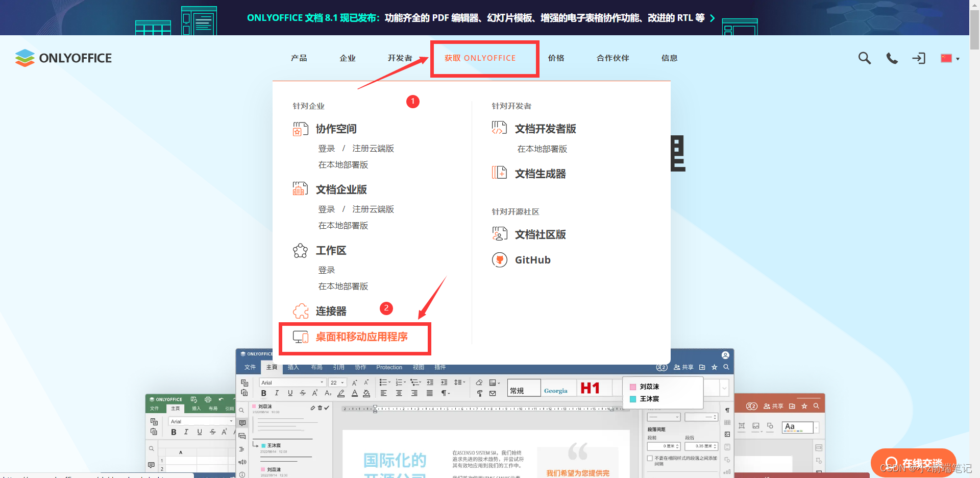The width and height of the screenshot is (980, 478).
Task: Click Strikethrough icon in central editor preview
Action: [x=303, y=393]
